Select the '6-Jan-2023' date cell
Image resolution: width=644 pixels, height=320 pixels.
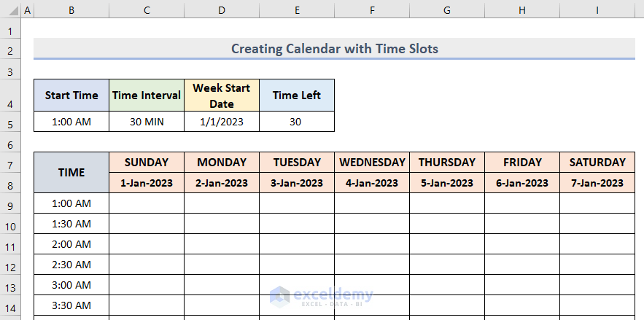pos(522,183)
